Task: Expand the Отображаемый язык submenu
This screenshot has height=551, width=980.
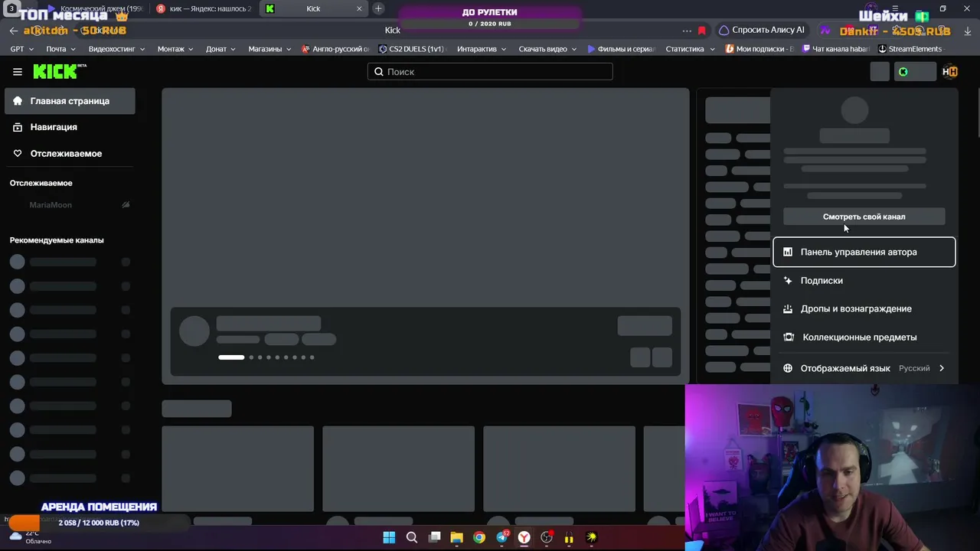Action: click(x=864, y=368)
